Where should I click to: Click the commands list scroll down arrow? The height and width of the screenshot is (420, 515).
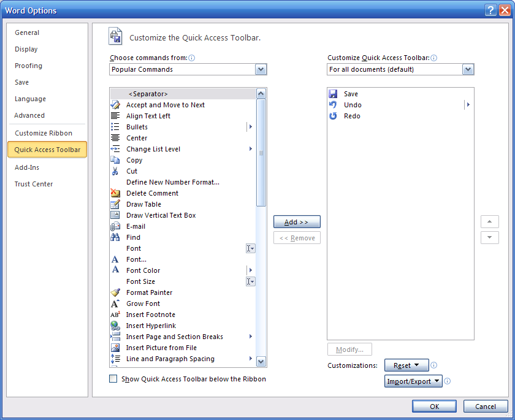261,362
